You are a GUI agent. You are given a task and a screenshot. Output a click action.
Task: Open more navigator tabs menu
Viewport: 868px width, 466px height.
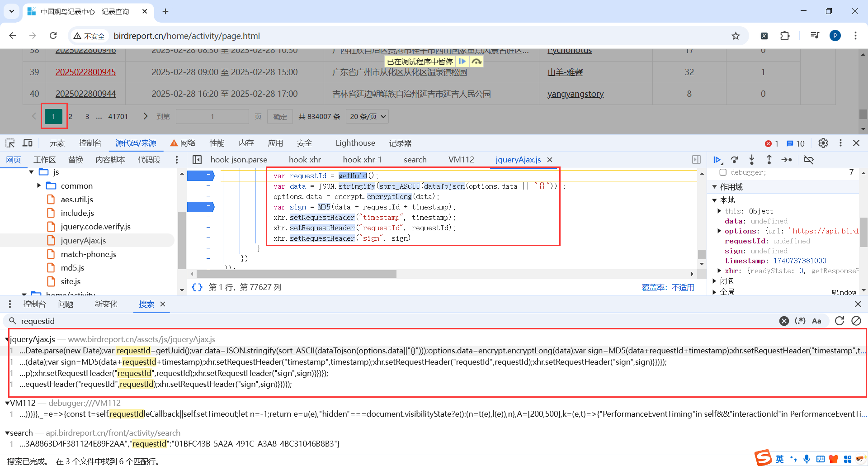(177, 160)
